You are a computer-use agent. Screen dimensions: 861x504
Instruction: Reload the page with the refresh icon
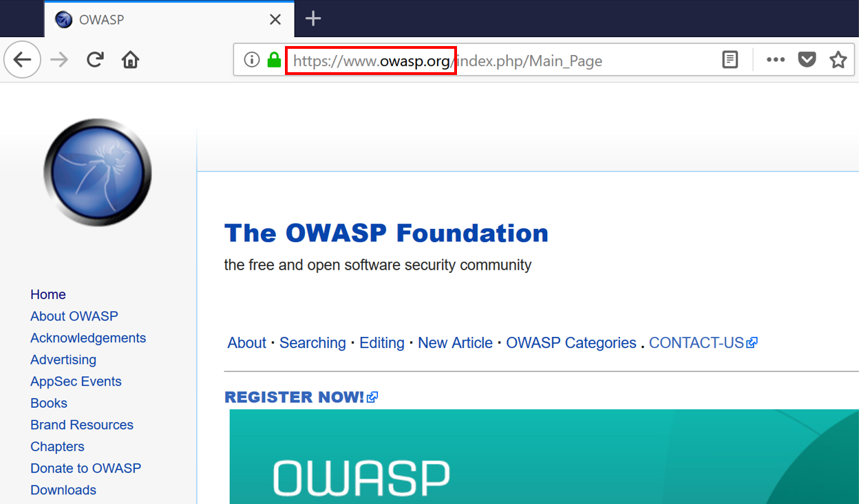point(95,60)
